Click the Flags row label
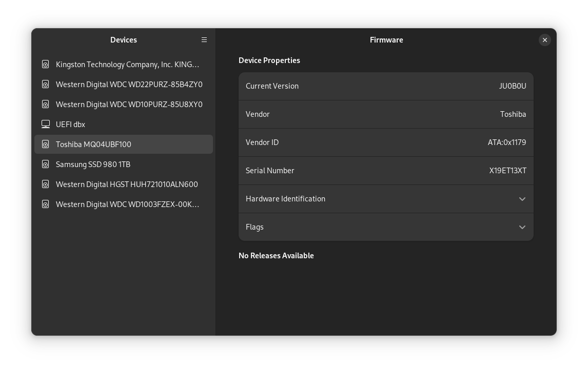 tap(254, 227)
